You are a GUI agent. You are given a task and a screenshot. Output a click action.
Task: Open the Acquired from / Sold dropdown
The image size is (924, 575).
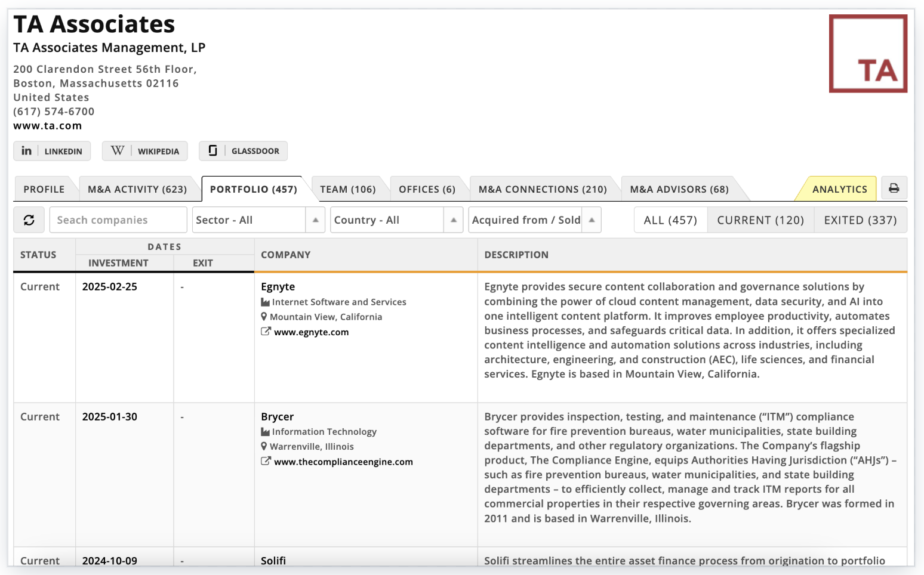[x=528, y=220]
